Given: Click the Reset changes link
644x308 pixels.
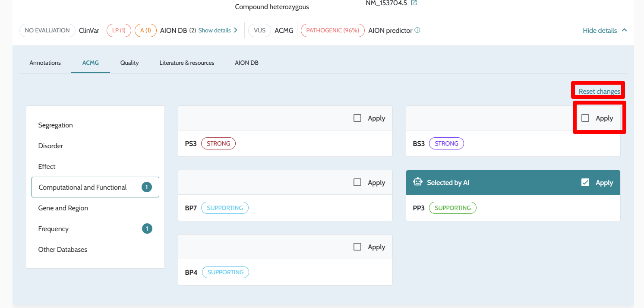Looking at the screenshot, I should pyautogui.click(x=599, y=91).
